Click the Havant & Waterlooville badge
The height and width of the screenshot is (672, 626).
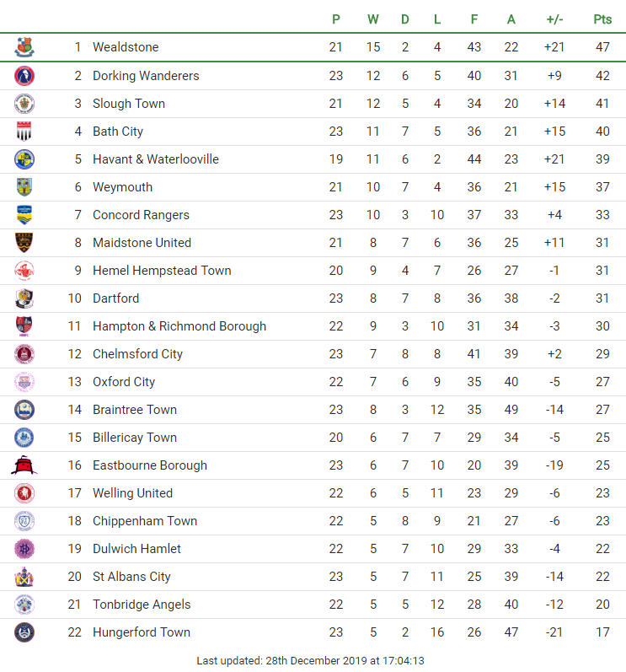pos(24,159)
